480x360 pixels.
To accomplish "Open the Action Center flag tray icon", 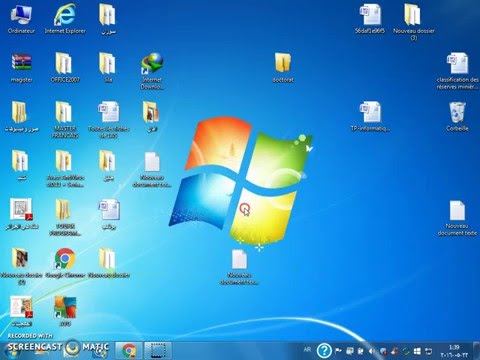I will pos(338,351).
